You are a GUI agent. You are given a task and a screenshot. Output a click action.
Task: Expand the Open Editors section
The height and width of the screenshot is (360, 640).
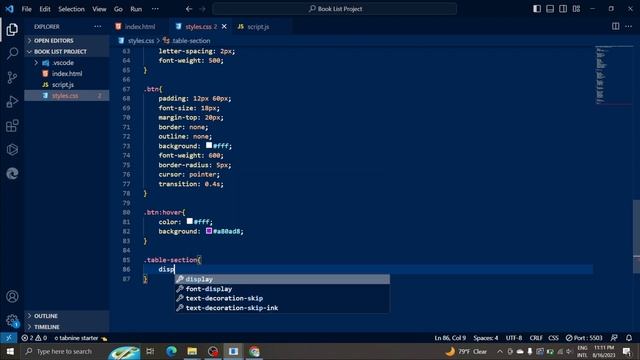[x=67, y=40]
